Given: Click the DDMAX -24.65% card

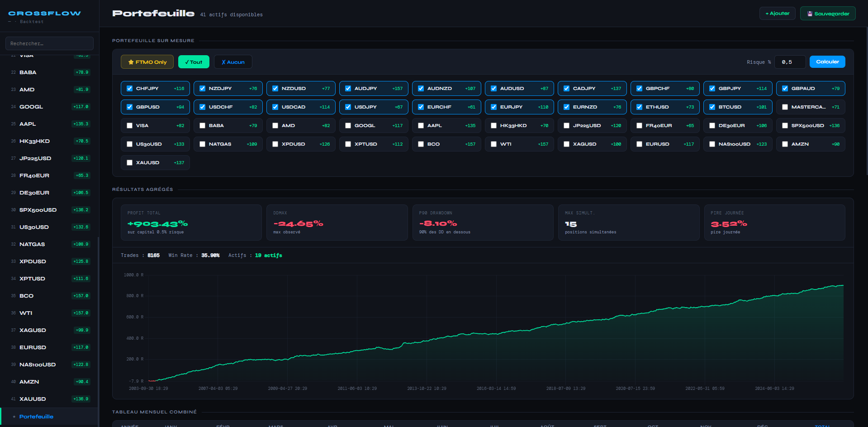Looking at the screenshot, I should (337, 223).
